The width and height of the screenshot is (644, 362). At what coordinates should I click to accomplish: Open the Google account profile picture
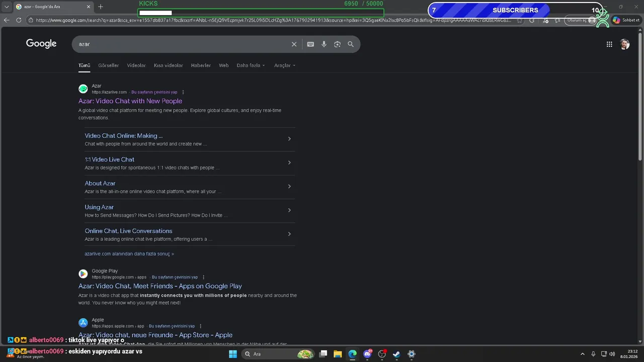[x=625, y=44]
